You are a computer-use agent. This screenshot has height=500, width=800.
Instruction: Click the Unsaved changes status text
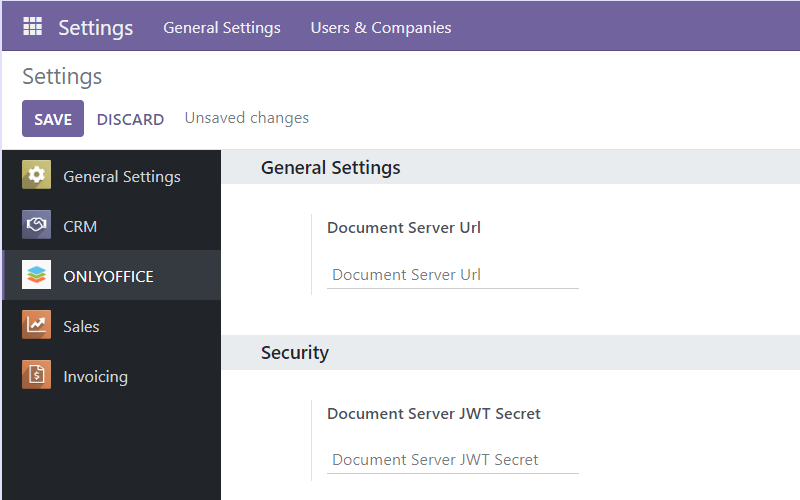[x=246, y=118]
